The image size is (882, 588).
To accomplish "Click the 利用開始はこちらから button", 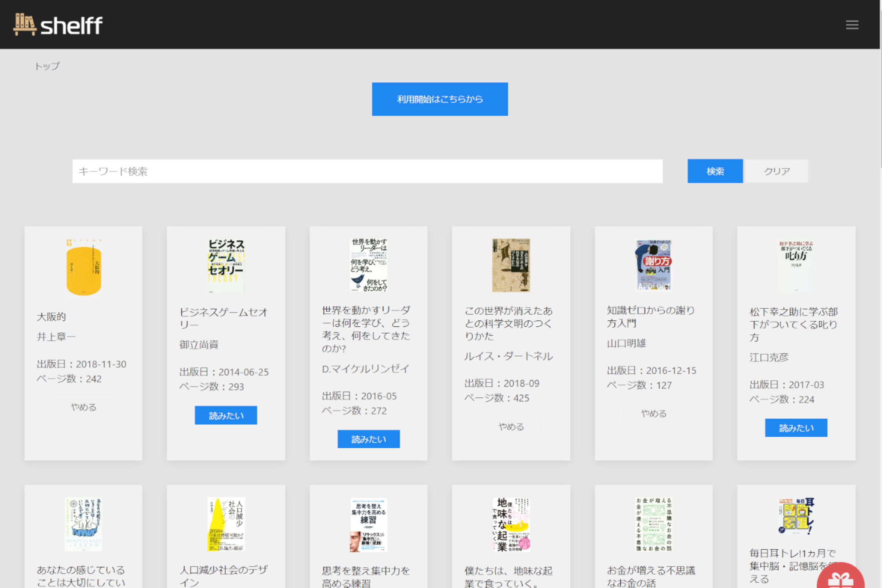I will 440,99.
